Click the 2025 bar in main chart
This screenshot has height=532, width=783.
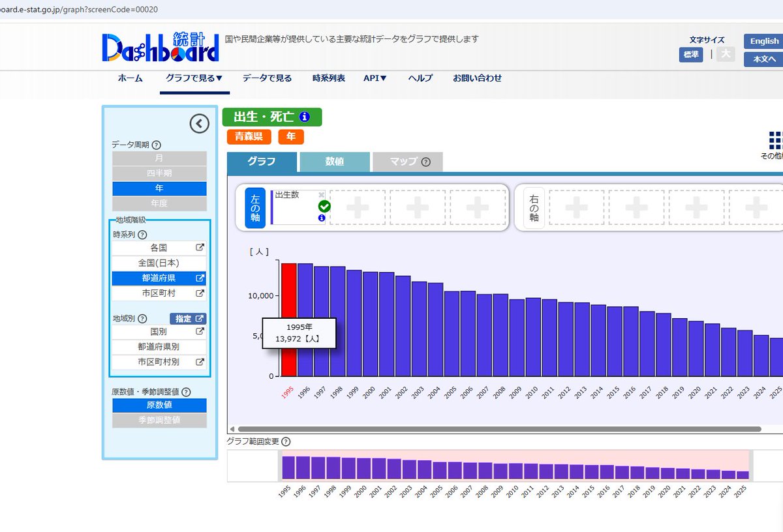776,357
